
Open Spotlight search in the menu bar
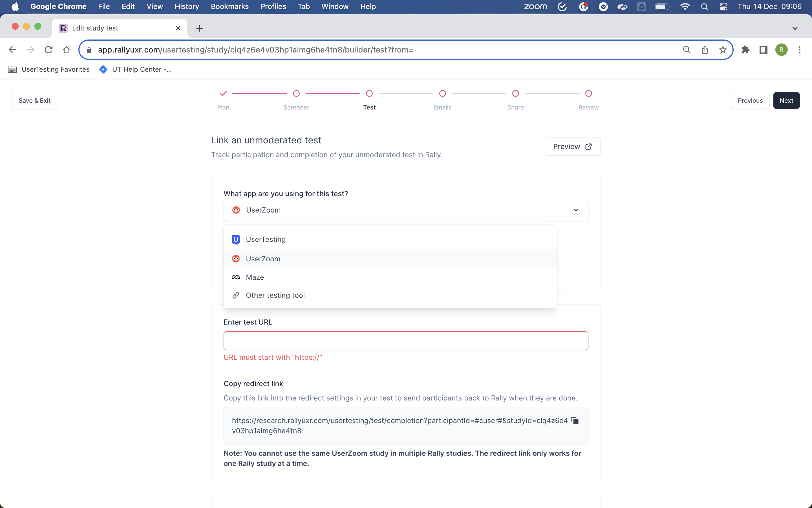point(704,6)
